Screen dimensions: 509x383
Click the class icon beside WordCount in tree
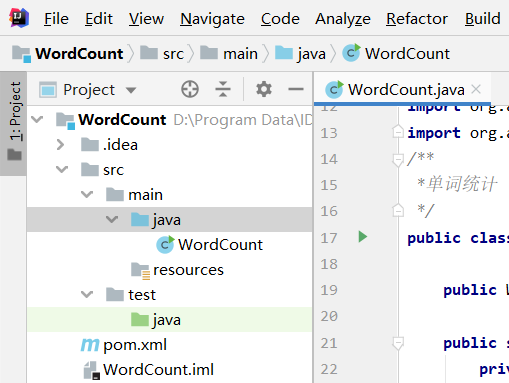click(165, 244)
